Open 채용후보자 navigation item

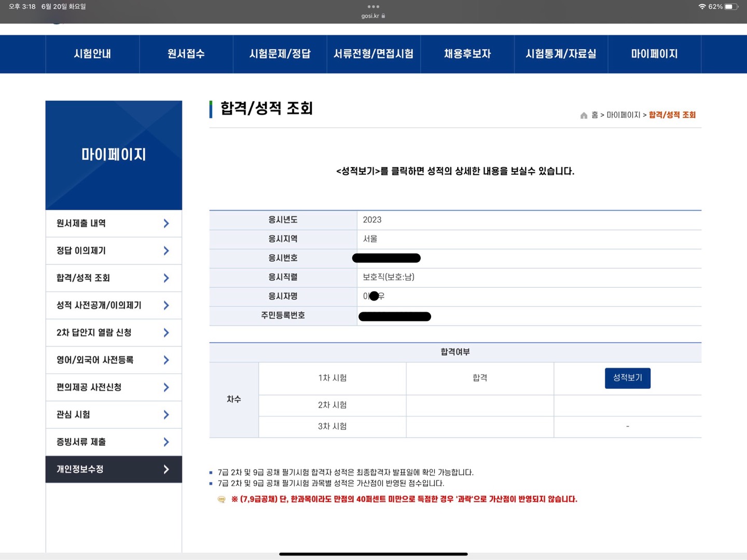point(467,54)
